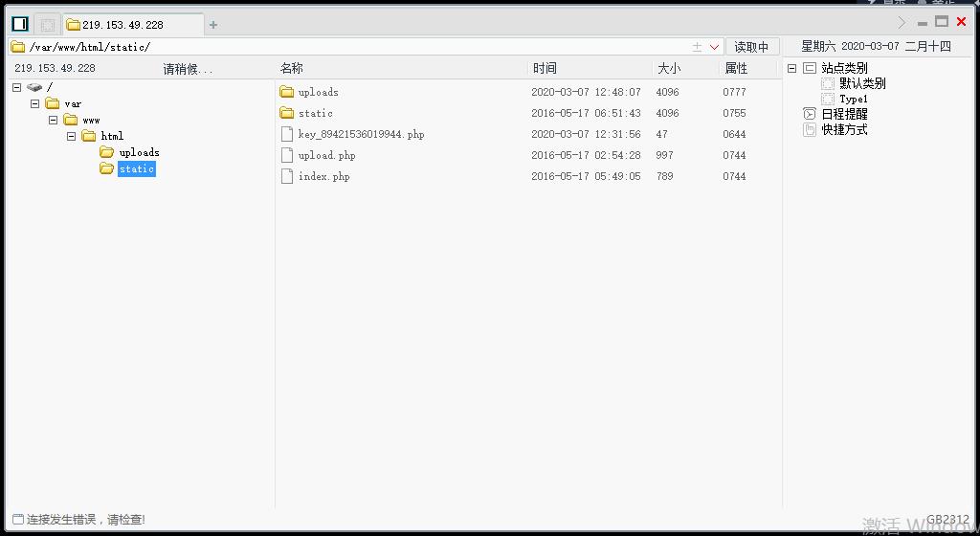Click the 快捷方式 shortcut icon
This screenshot has width=980, height=536.
click(810, 129)
